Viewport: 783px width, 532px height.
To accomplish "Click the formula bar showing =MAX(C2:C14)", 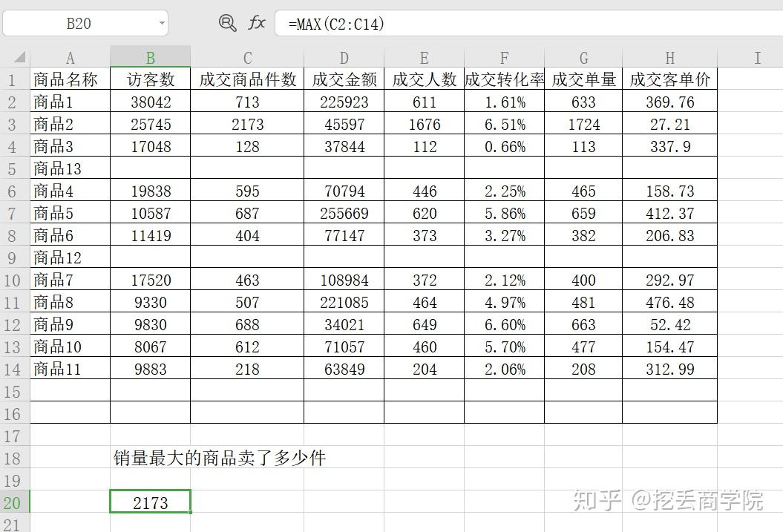I will click(x=529, y=24).
